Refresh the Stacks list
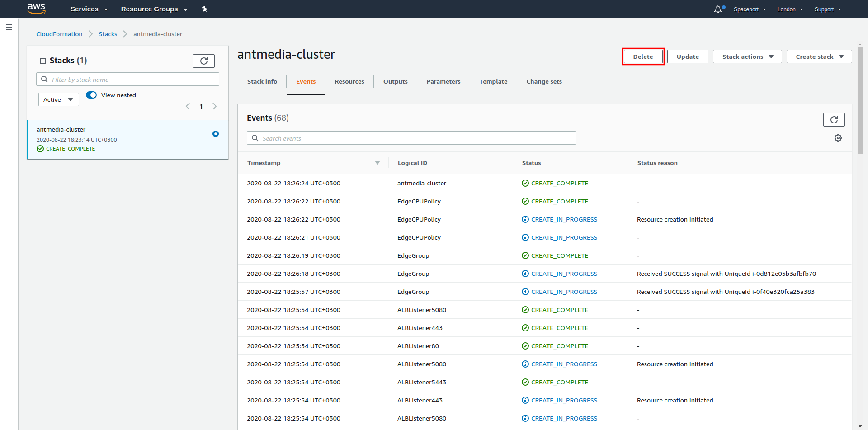This screenshot has height=430, width=868. pyautogui.click(x=204, y=61)
